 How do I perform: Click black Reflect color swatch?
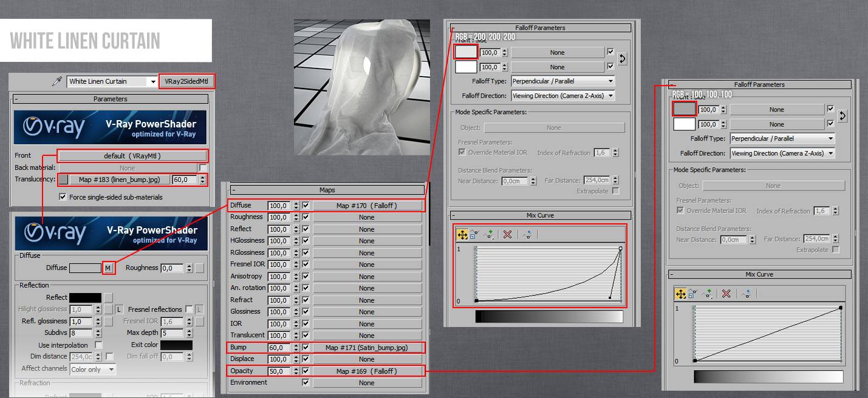tap(85, 297)
